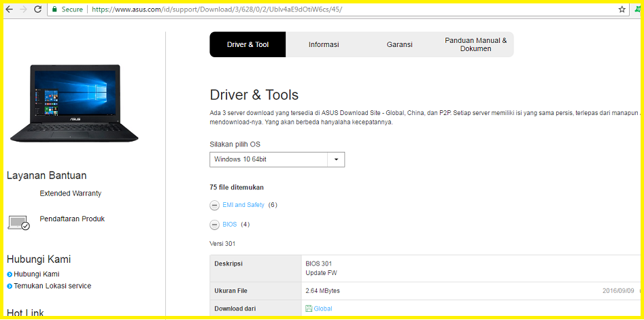Open OS dropdown arrow for Windows 10 64bit
The width and height of the screenshot is (644, 320).
[x=336, y=159]
